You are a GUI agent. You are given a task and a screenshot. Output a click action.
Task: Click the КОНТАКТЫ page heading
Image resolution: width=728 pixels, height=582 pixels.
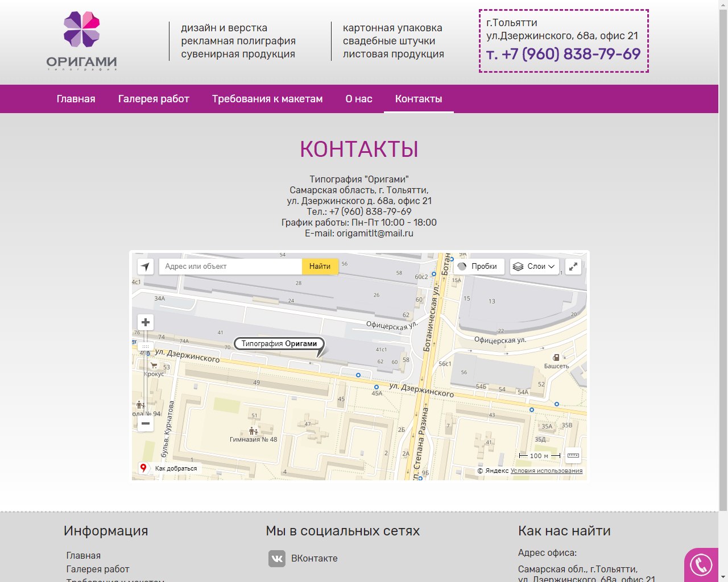click(x=359, y=149)
